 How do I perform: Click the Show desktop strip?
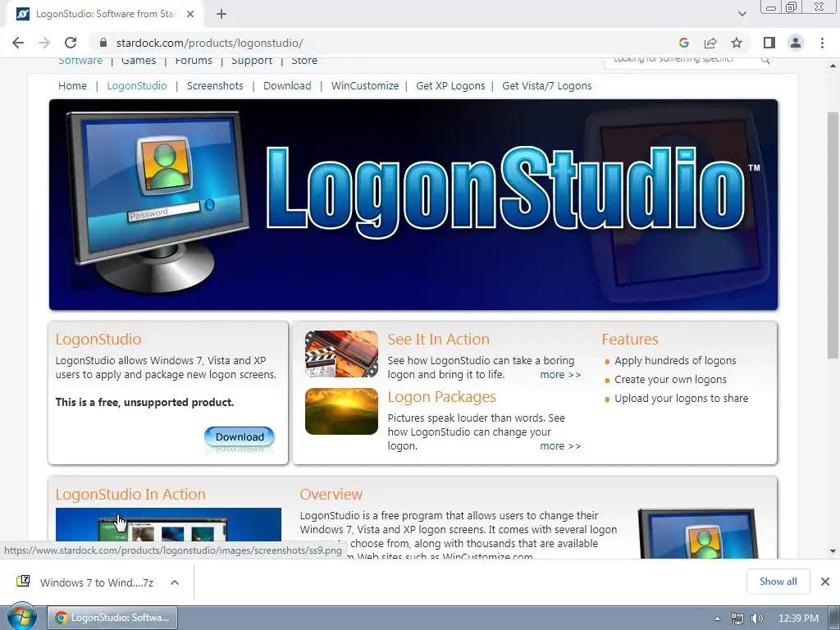tap(834, 618)
